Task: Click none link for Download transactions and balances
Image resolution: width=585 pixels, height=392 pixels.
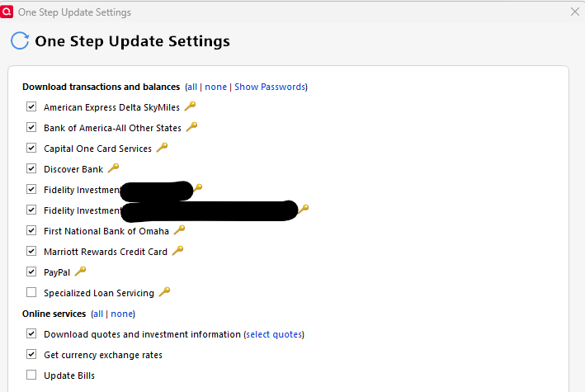Action: pyautogui.click(x=215, y=87)
